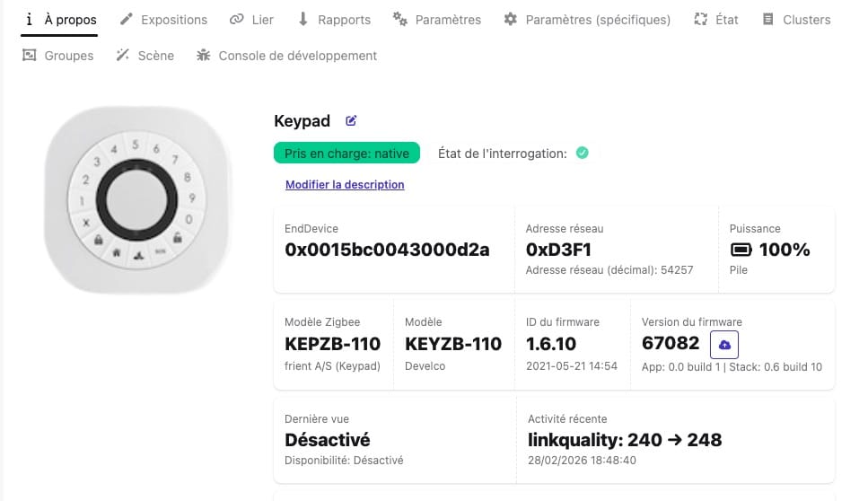Go to the Rapports tab
The image size is (868, 501).
tap(333, 20)
